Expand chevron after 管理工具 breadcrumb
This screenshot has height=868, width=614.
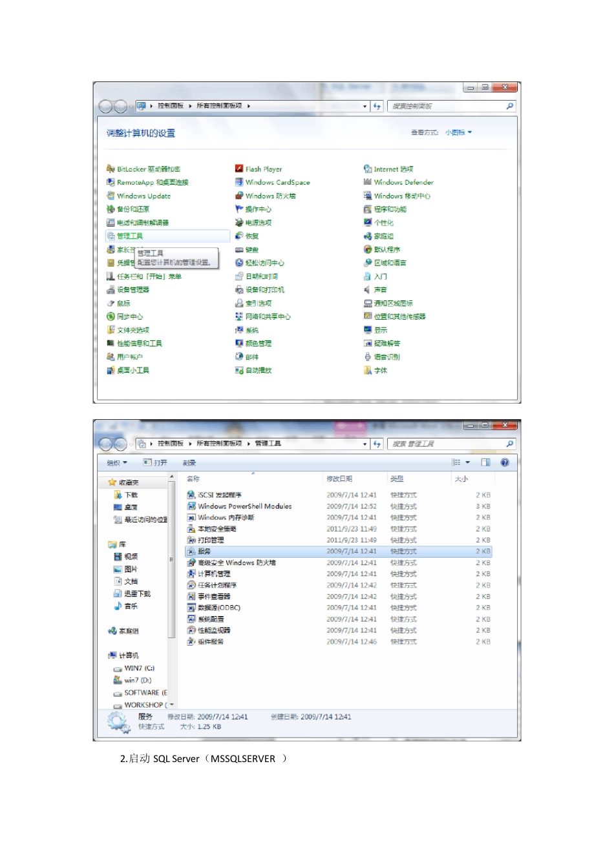[288, 444]
